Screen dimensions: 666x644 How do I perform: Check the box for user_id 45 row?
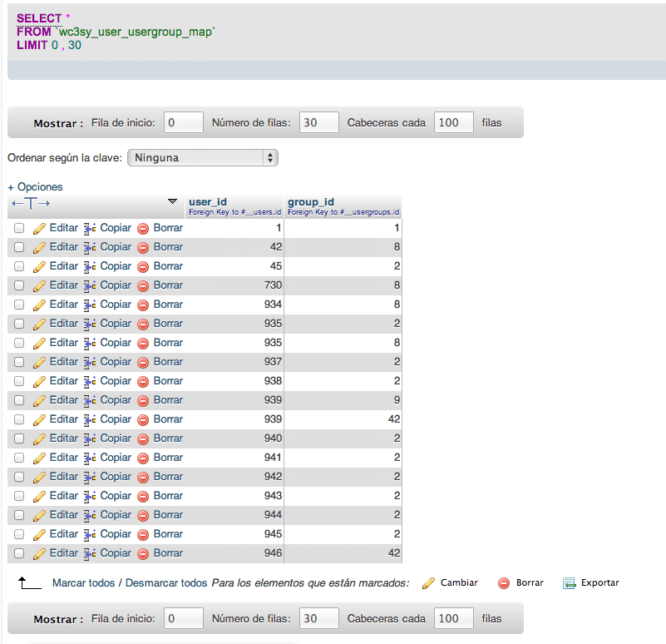point(19,266)
